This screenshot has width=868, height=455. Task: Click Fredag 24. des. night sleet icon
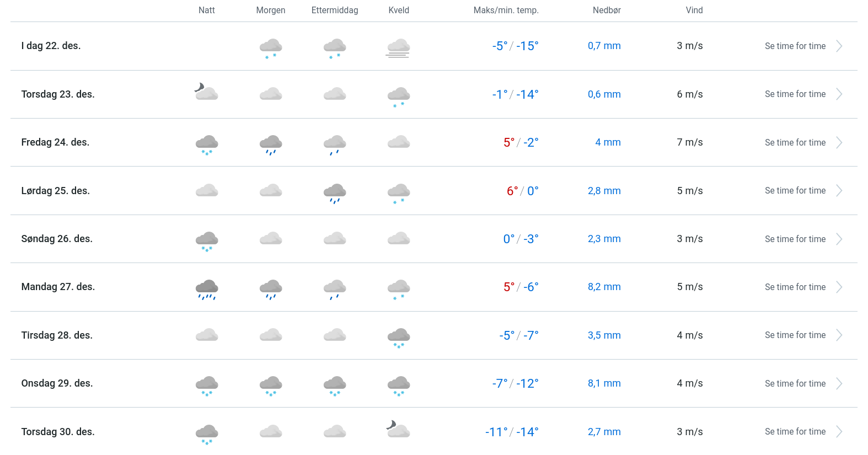point(207,144)
